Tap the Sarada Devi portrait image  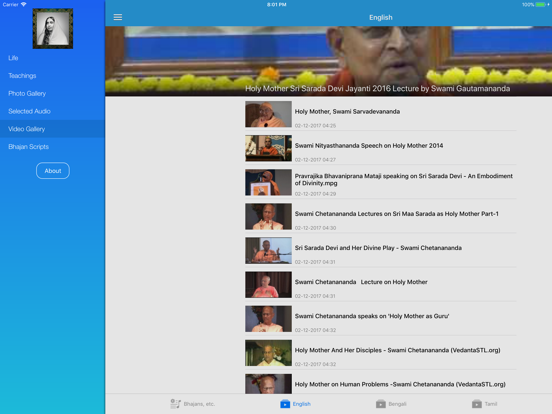tap(53, 29)
